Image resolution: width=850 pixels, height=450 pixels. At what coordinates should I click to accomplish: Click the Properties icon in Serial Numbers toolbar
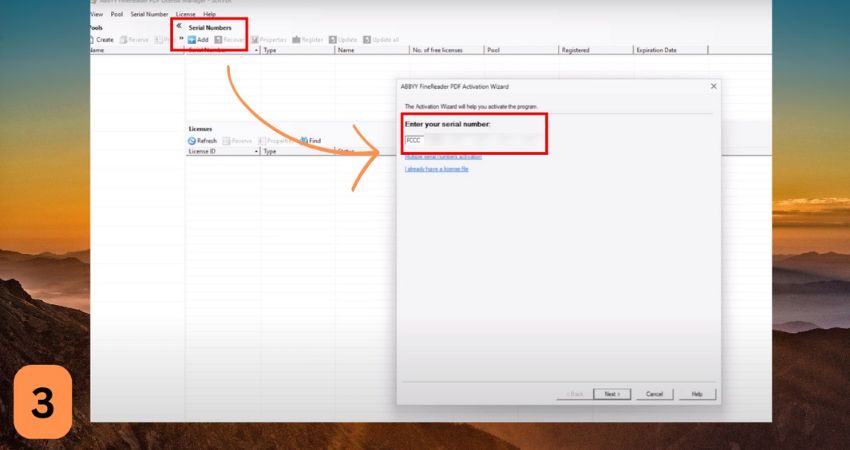(x=256, y=39)
